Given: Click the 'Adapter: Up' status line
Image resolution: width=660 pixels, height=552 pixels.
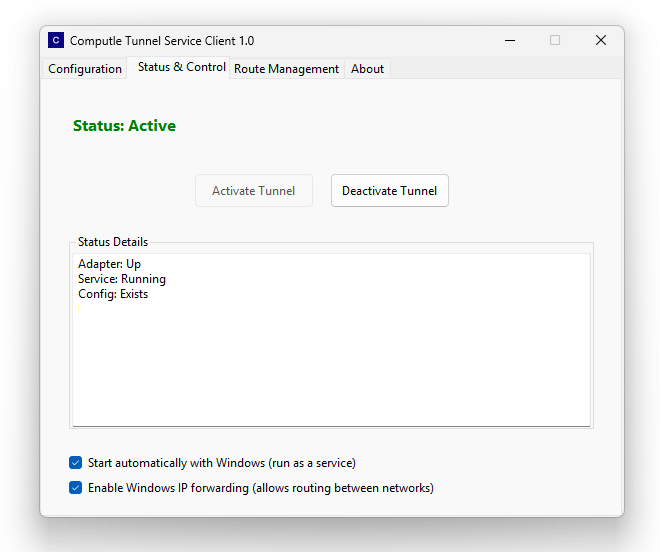Looking at the screenshot, I should tap(109, 264).
